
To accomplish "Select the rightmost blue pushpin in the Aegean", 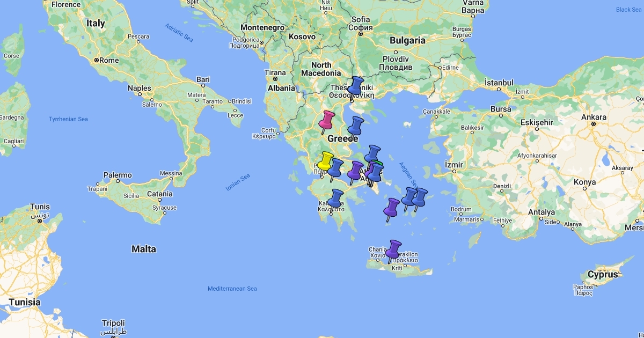I will point(420,197).
